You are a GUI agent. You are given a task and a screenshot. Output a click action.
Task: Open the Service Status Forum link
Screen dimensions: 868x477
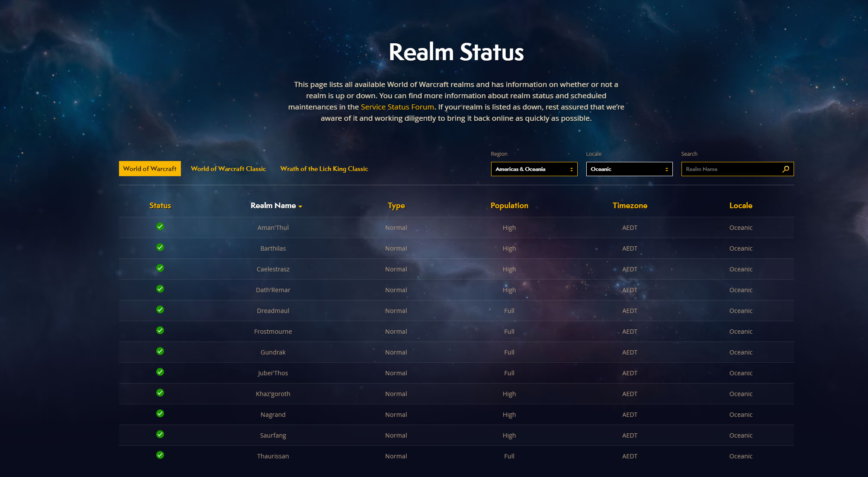(x=397, y=107)
